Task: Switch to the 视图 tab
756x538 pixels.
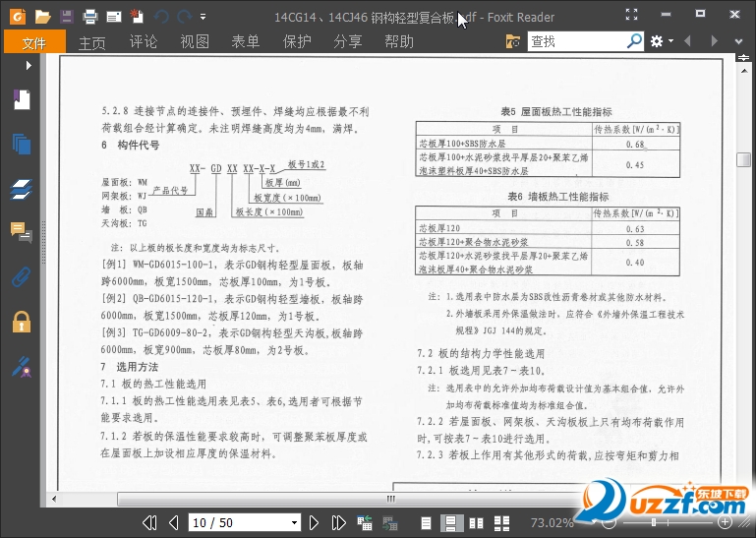Action: [x=195, y=41]
